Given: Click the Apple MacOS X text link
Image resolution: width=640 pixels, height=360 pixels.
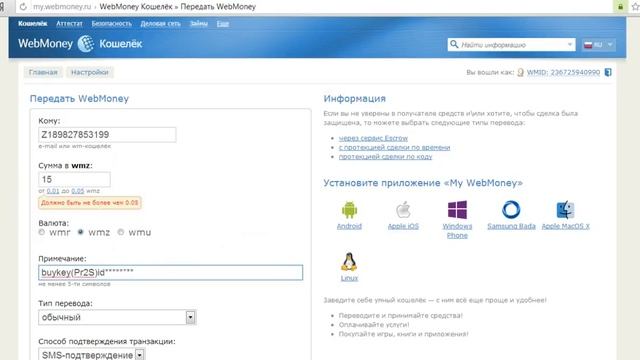Looking at the screenshot, I should 566,226.
